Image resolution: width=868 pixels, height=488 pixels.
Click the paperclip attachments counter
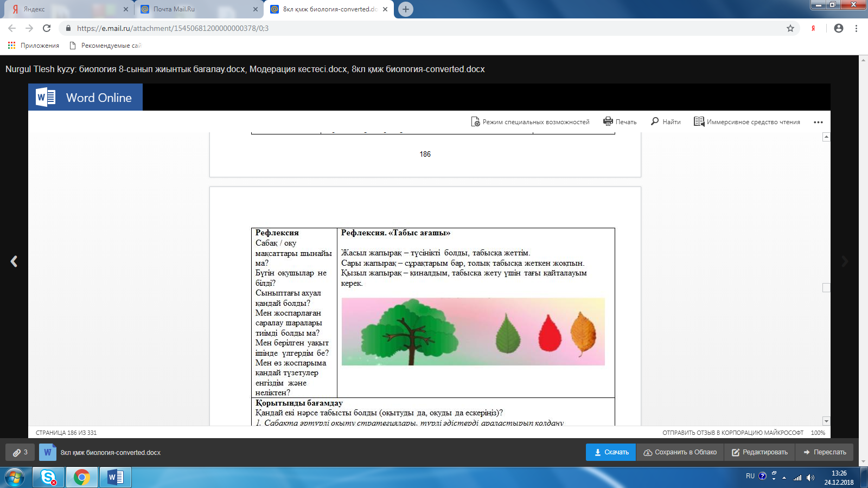point(20,452)
